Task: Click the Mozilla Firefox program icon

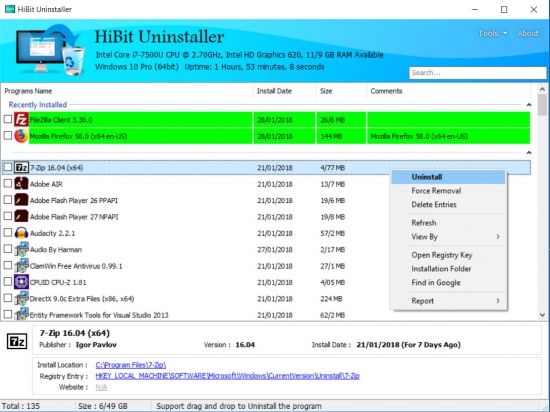Action: point(21,136)
